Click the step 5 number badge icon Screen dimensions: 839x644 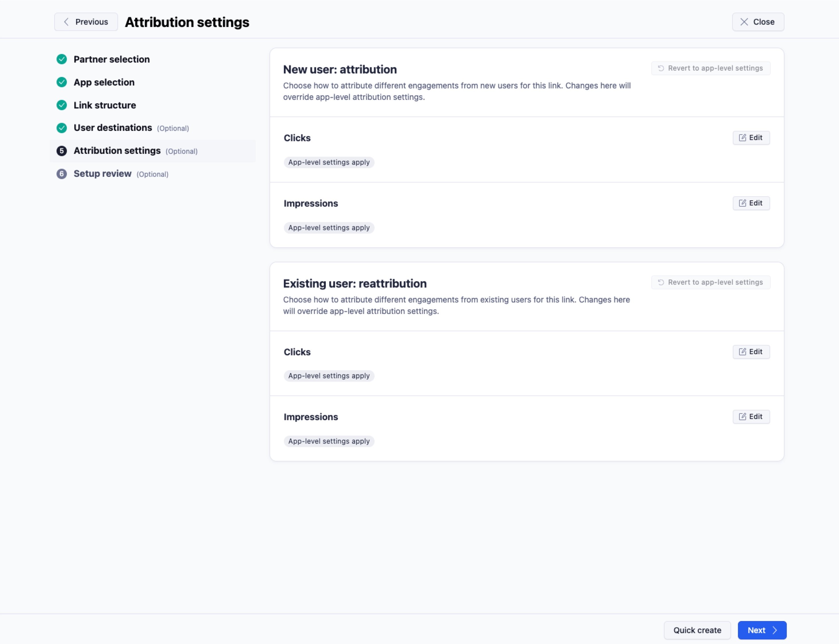point(62,151)
